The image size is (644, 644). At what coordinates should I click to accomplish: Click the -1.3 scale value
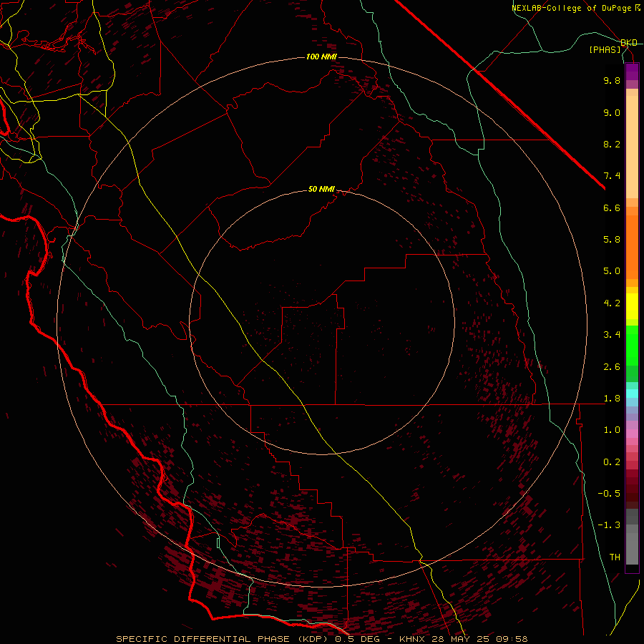click(609, 525)
